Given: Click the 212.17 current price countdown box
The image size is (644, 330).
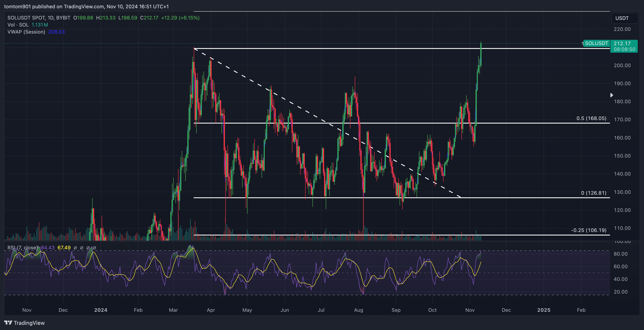Looking at the screenshot, I should tap(624, 46).
